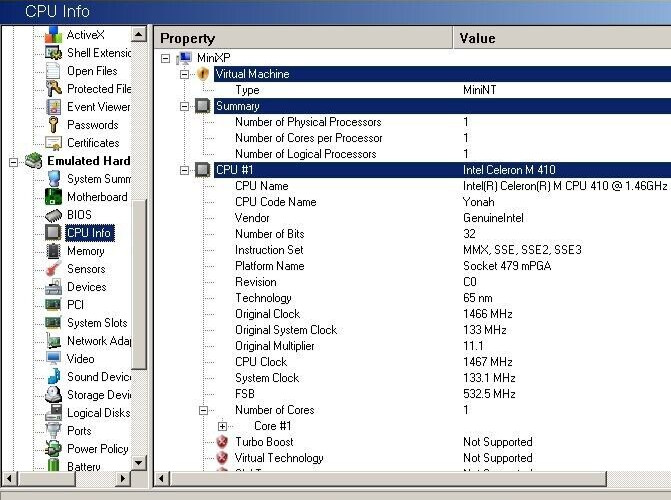
Task: Open the Sensors thermometer icon
Action: 53,269
